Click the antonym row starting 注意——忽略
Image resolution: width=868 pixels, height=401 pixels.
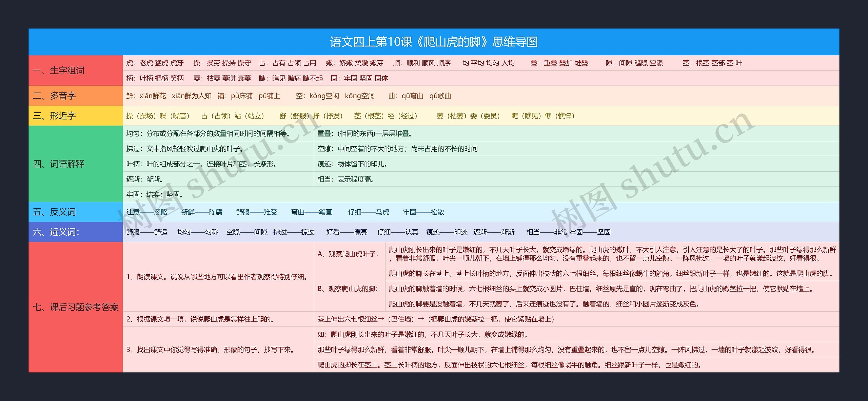click(481, 212)
